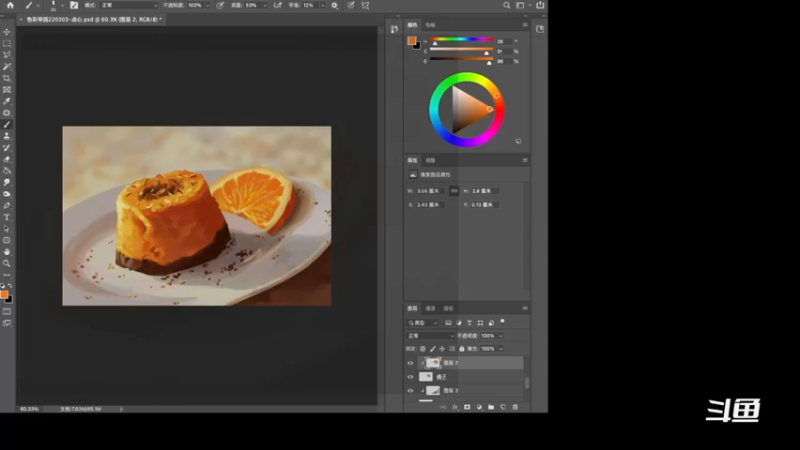Toggle lock image pixels brush icon
The image size is (800, 450).
click(x=433, y=349)
